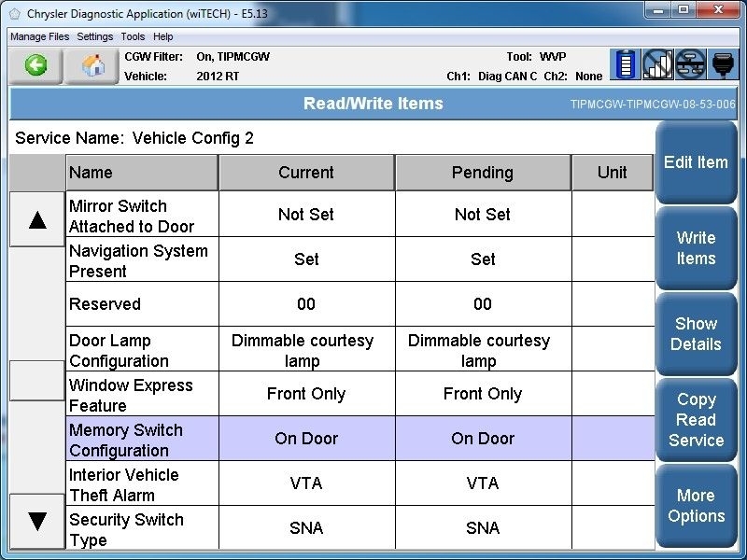Image resolution: width=747 pixels, height=560 pixels.
Task: Open More Options
Action: [696, 506]
